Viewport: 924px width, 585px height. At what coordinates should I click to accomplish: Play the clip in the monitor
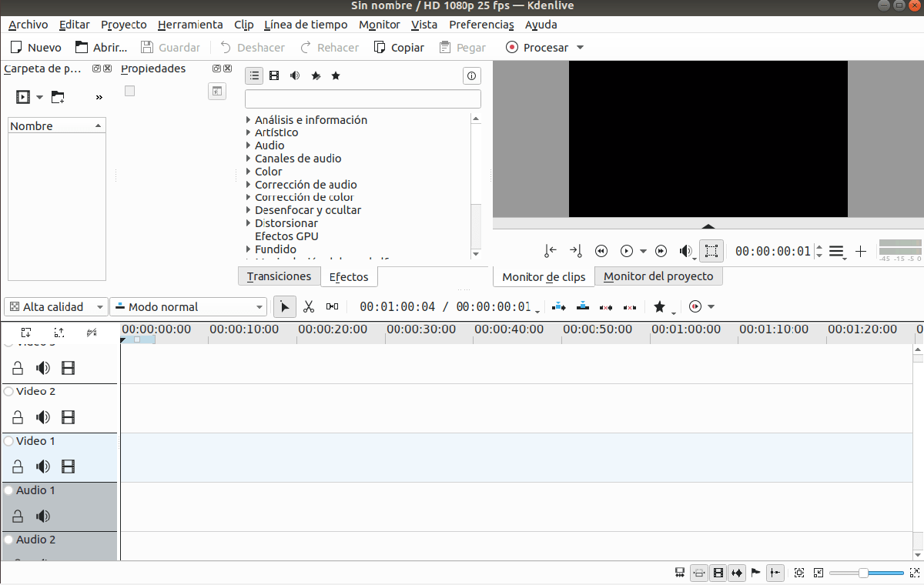(626, 250)
